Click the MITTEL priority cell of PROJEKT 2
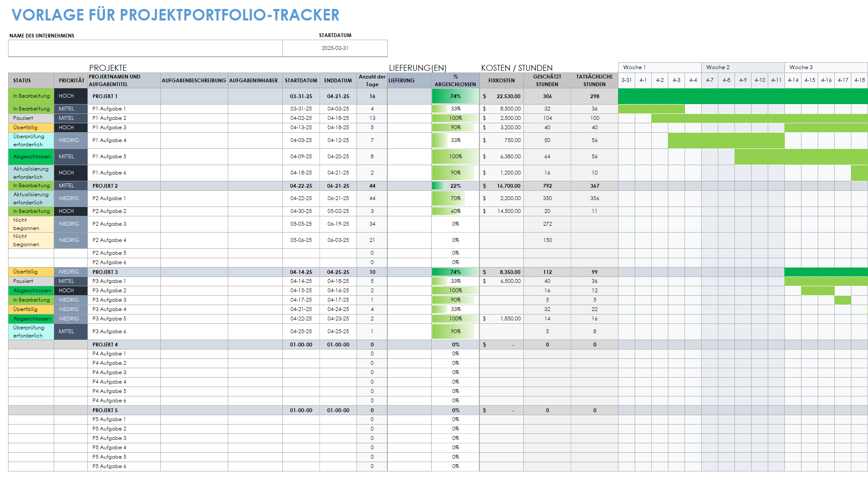This screenshot has height=477, width=868. (71, 186)
